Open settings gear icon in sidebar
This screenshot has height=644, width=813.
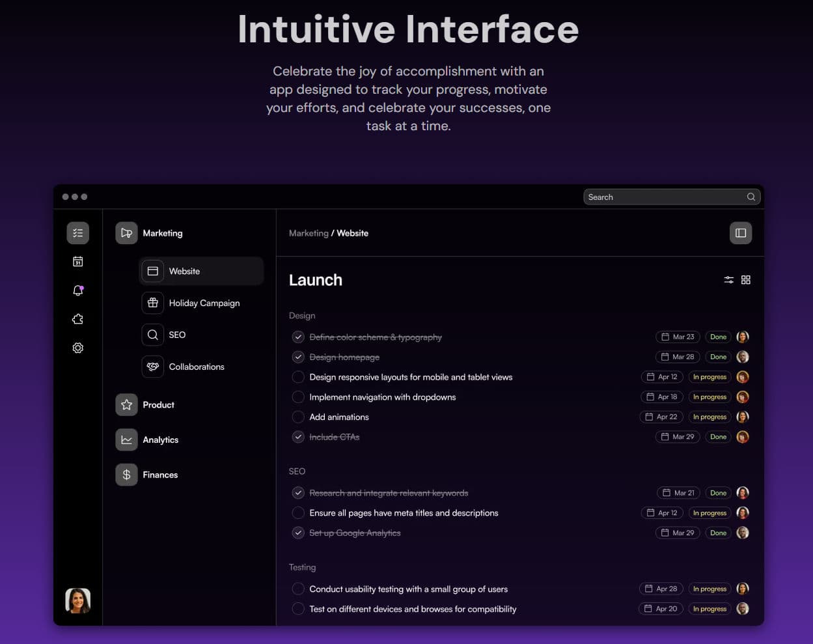click(x=77, y=348)
